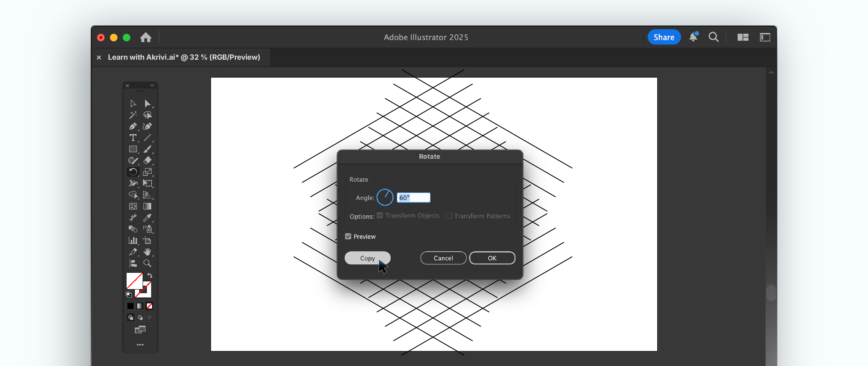Switch to Learn with Akrivi.ai document tab
Screen dimensions: 868x366
pyautogui.click(x=184, y=57)
